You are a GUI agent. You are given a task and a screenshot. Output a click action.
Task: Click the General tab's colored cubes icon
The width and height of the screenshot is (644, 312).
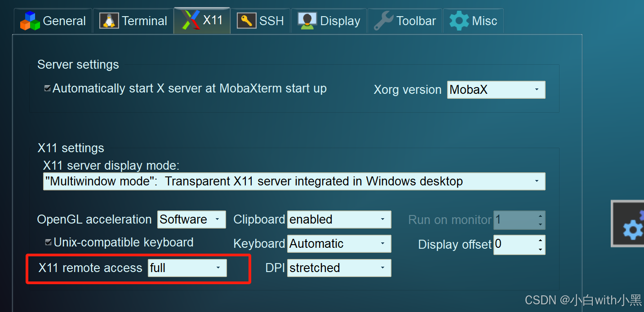click(x=30, y=20)
